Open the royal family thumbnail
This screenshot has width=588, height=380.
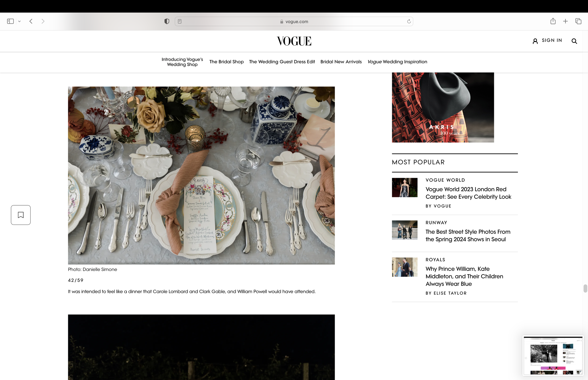tap(404, 267)
